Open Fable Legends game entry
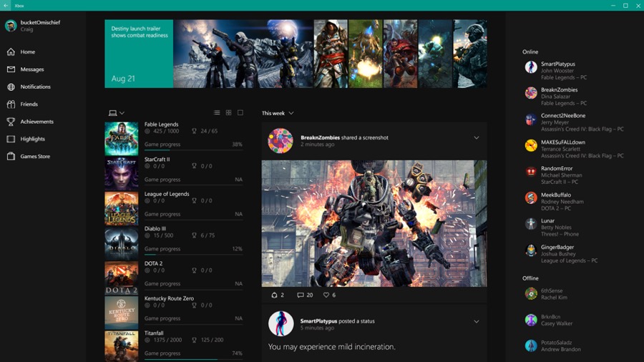This screenshot has width=644, height=362. pos(174,138)
